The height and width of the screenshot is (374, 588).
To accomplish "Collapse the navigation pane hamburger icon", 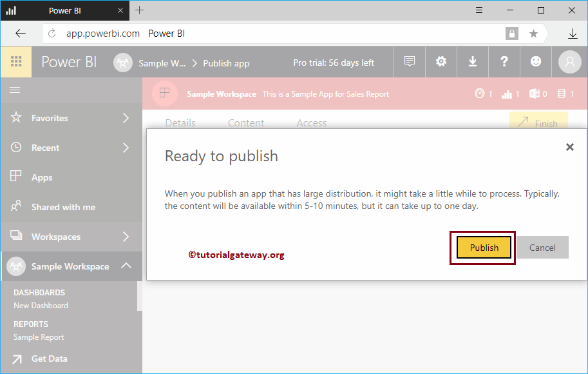I will tap(15, 90).
